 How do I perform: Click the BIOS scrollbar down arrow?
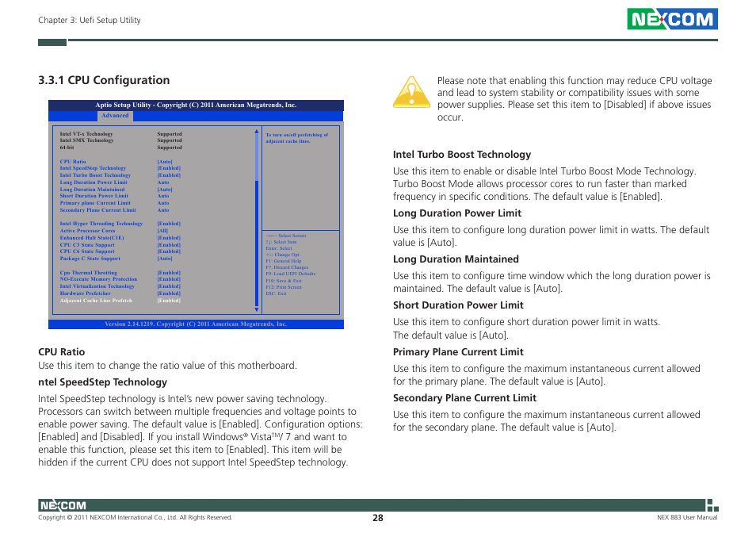257,309
